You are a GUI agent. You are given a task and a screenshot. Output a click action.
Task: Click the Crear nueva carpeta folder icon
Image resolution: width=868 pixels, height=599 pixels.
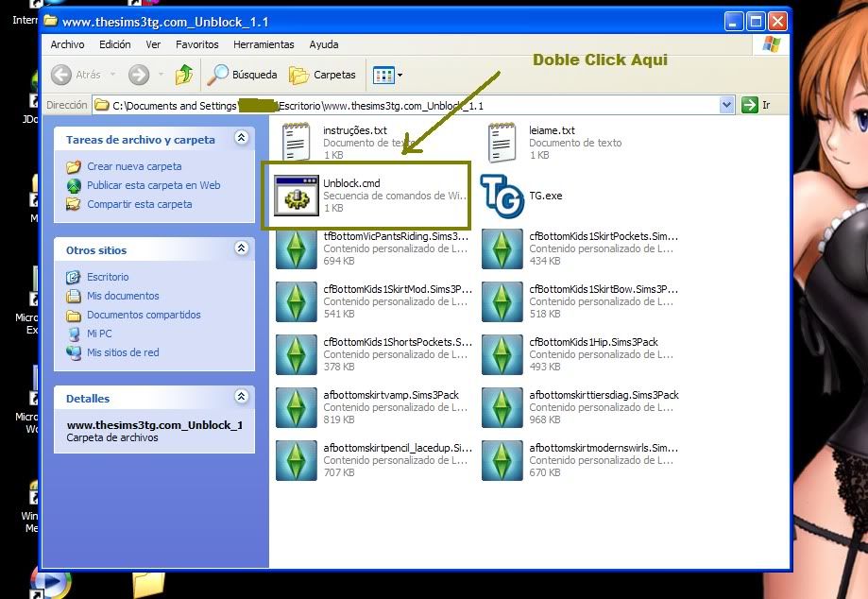pos(74,166)
